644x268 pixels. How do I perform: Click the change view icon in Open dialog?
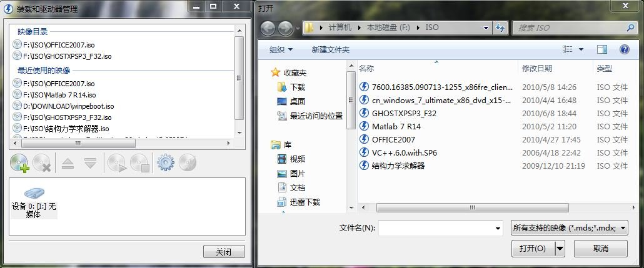pyautogui.click(x=568, y=49)
